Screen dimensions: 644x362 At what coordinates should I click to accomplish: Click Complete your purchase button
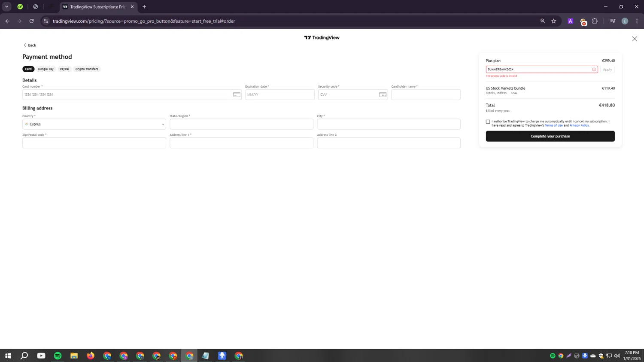[550, 136]
